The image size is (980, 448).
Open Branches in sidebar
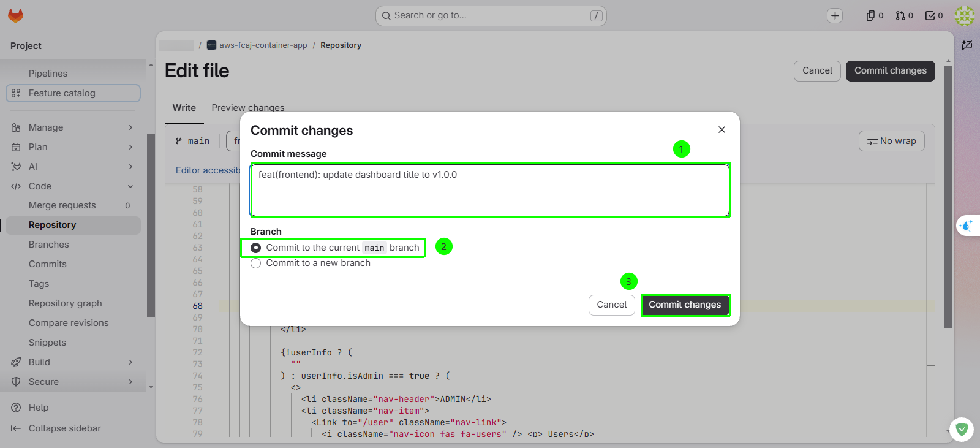[x=73, y=245]
